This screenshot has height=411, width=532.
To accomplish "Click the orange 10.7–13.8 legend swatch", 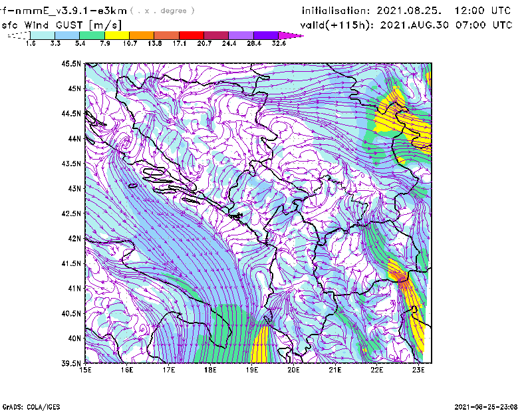I will click(x=142, y=35).
